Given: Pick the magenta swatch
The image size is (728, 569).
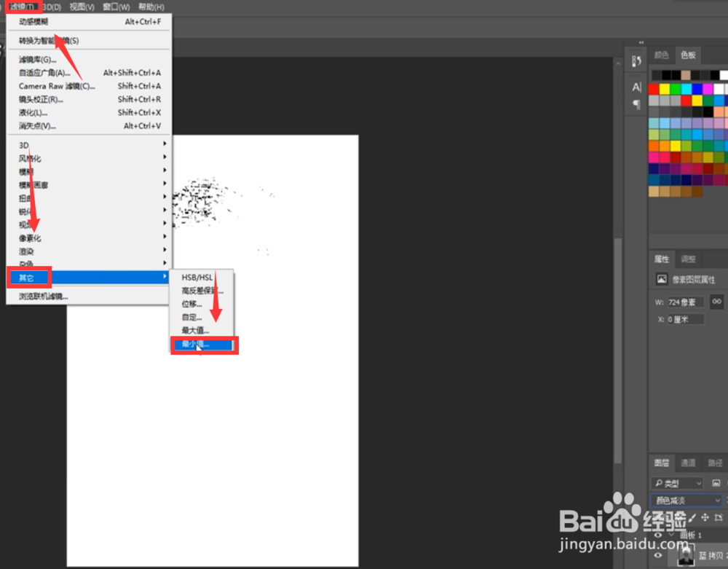Looking at the screenshot, I should 708,89.
